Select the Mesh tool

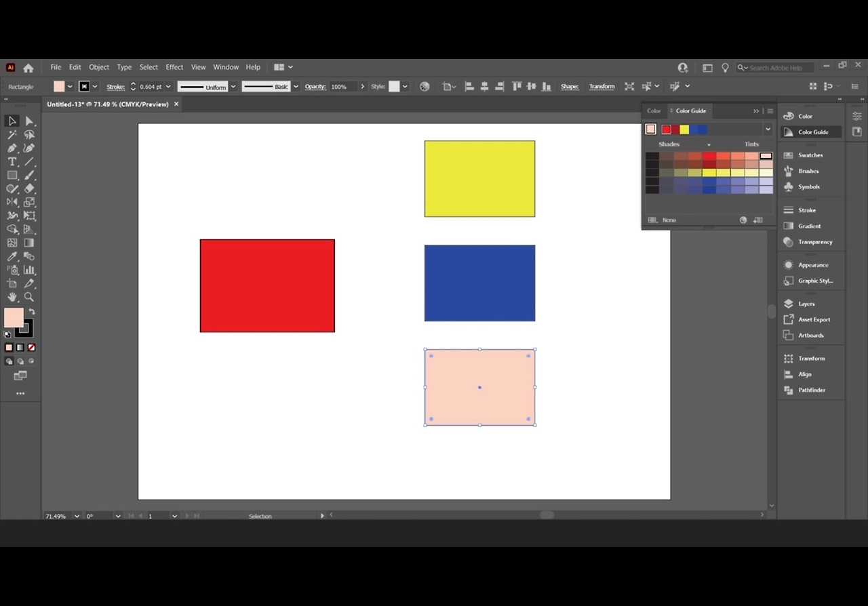coord(12,243)
